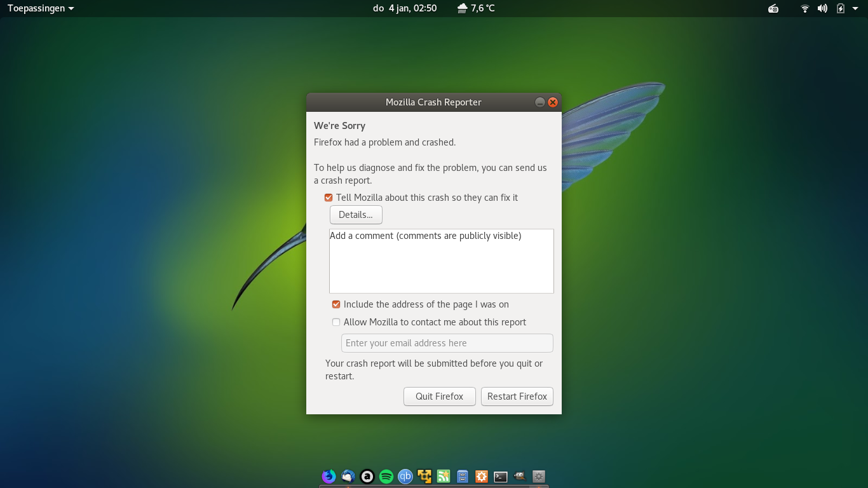Uncheck Tell Mozilla about this crash

click(x=329, y=198)
